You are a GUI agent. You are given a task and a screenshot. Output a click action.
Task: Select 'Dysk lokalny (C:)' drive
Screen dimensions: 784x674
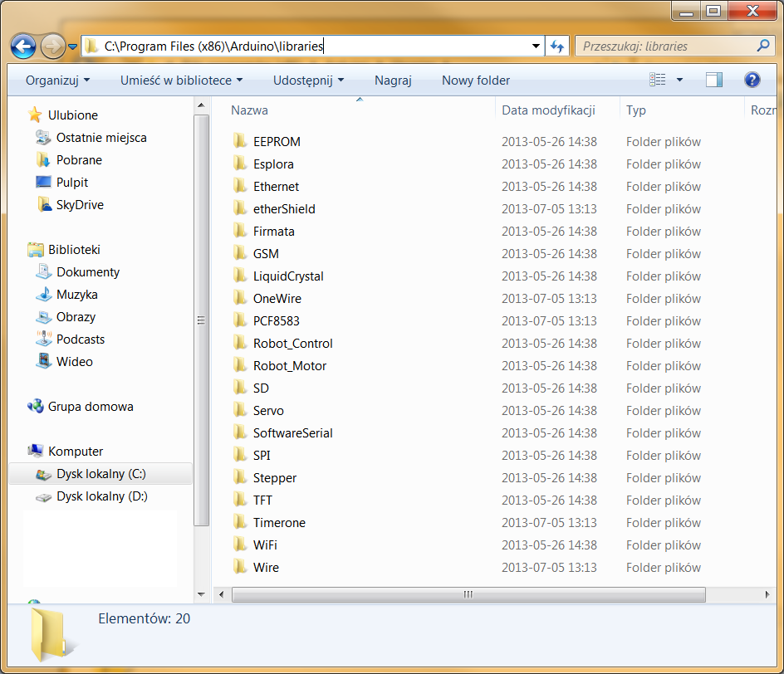pyautogui.click(x=101, y=474)
